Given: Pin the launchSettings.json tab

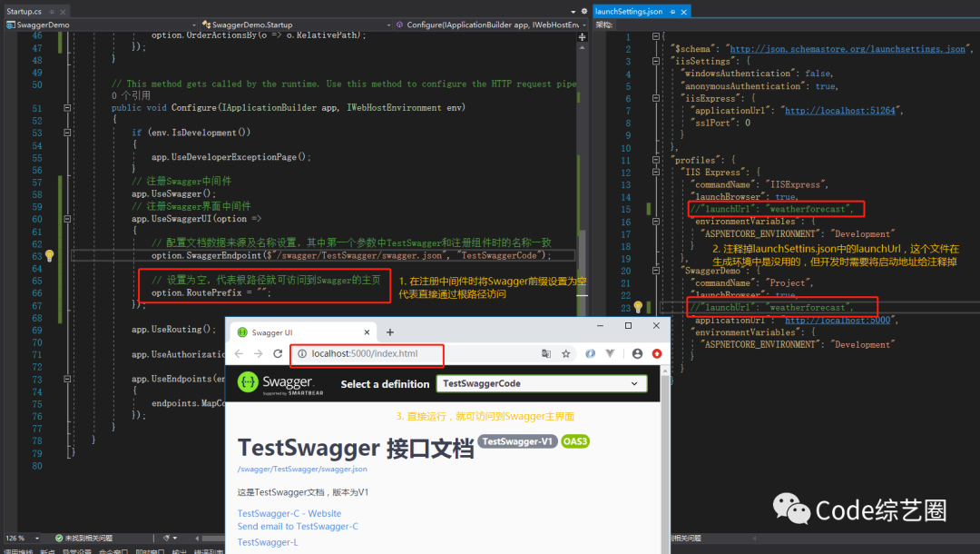Looking at the screenshot, I should coord(672,12).
